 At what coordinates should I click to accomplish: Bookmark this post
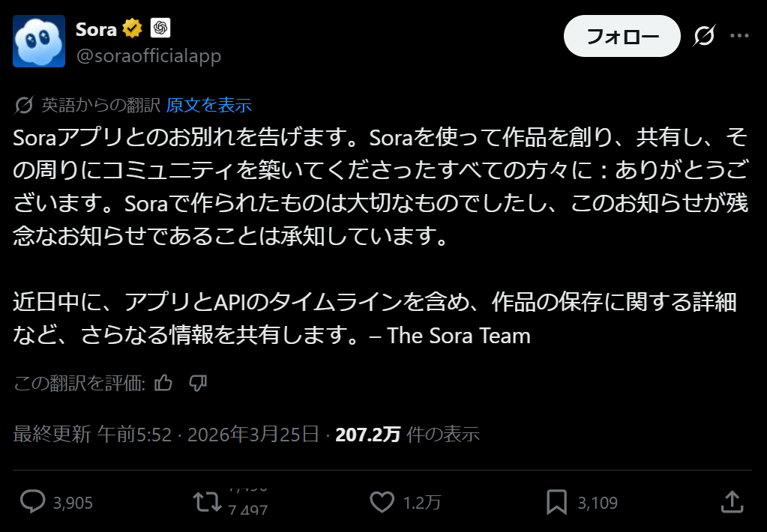pyautogui.click(x=556, y=502)
